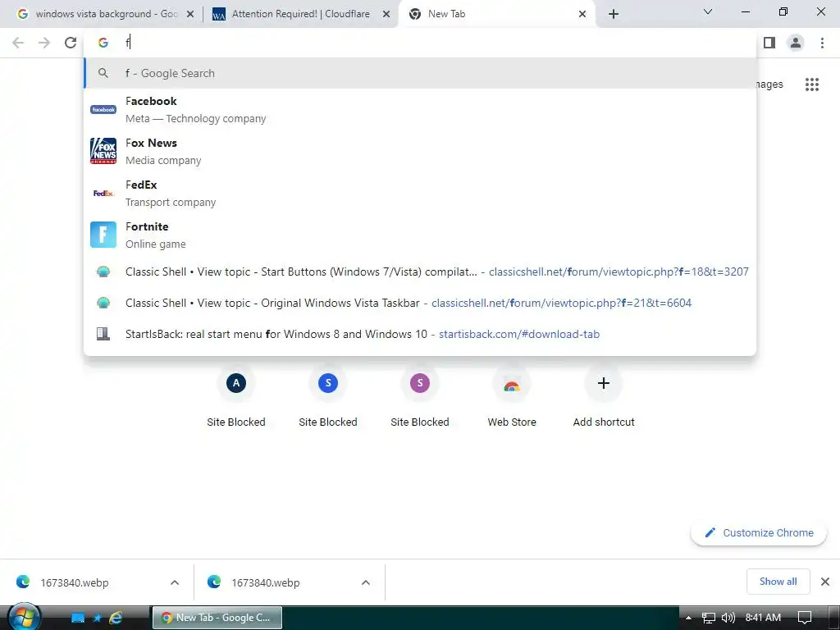Open Chrome's three-dot menu
This screenshot has width=840, height=630.
[822, 43]
